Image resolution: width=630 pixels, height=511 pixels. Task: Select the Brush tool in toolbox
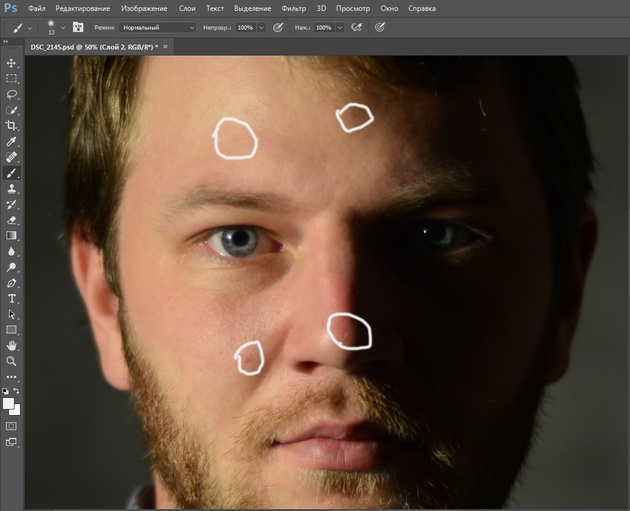coord(11,173)
